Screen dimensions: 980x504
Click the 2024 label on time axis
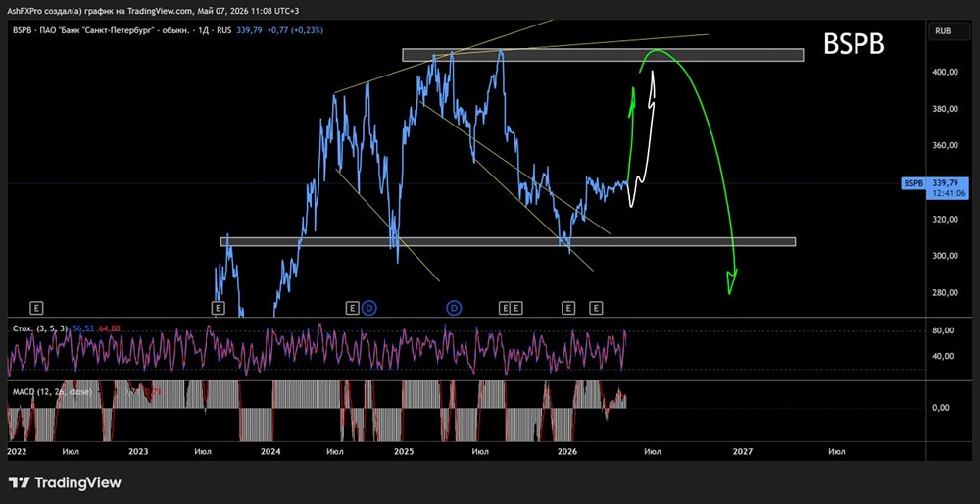[x=271, y=451]
